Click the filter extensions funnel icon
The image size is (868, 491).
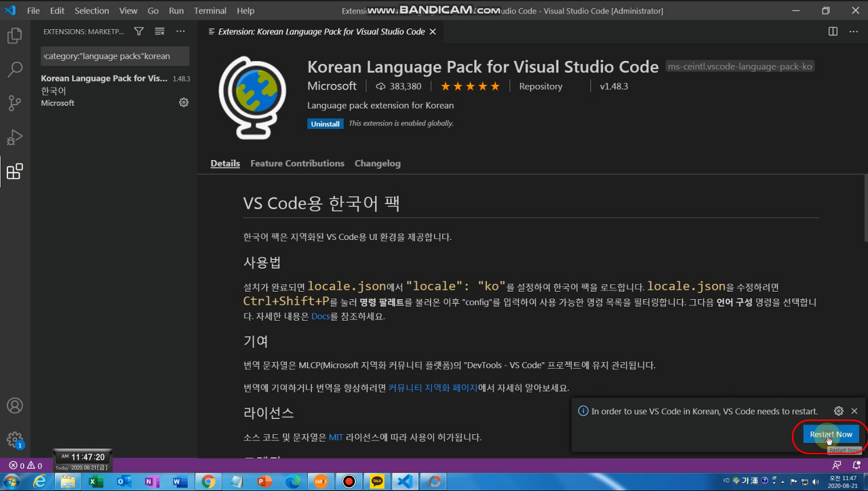[x=139, y=31]
